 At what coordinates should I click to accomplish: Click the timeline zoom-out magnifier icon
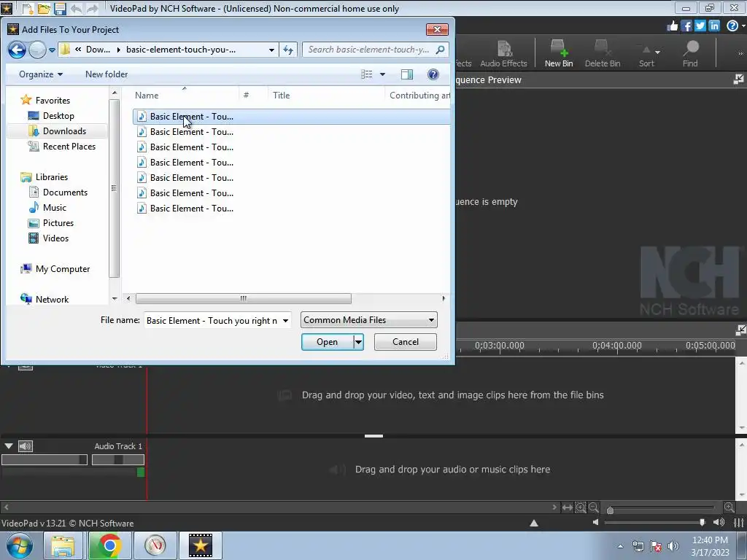click(594, 507)
